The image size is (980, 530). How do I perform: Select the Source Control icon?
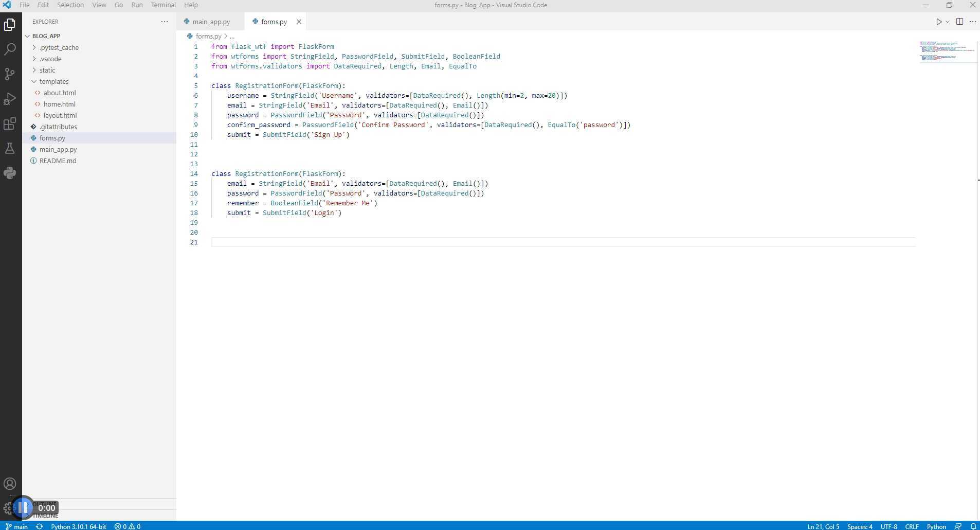click(10, 74)
